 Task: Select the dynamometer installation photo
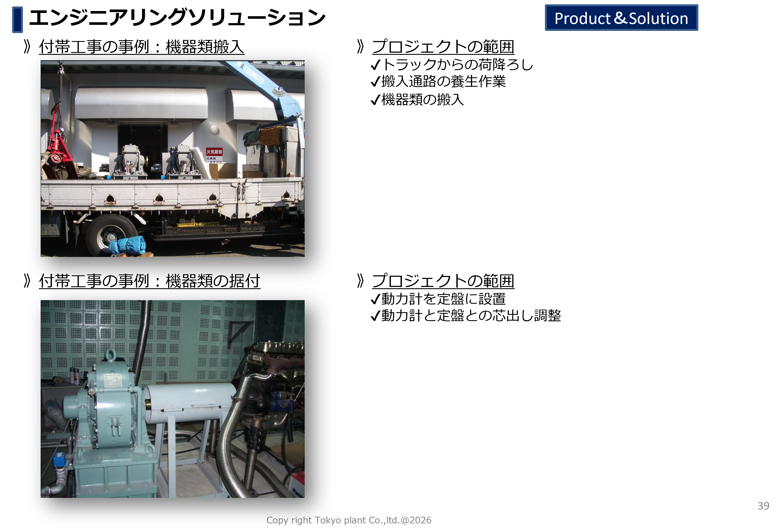tap(172, 399)
